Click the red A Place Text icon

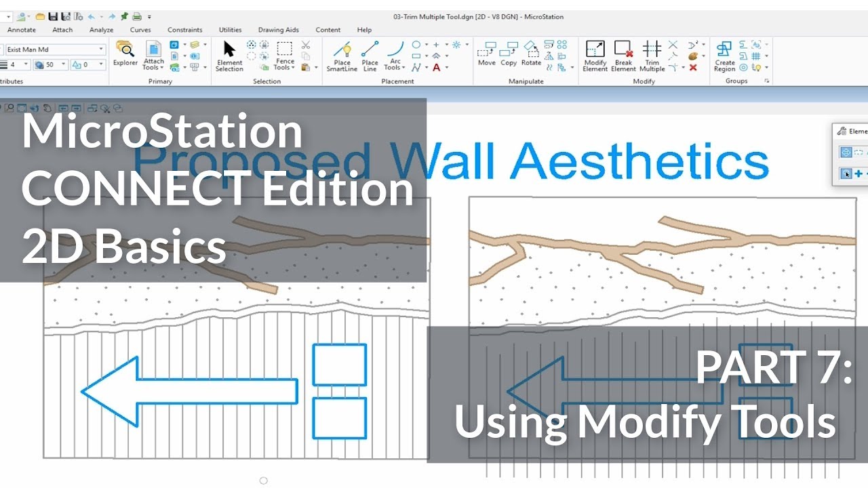[436, 67]
